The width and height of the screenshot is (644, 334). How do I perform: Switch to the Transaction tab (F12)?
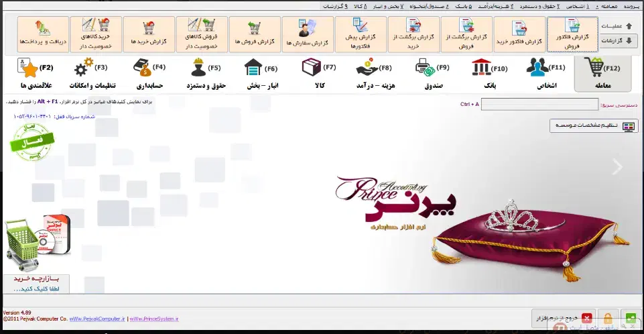(602, 74)
